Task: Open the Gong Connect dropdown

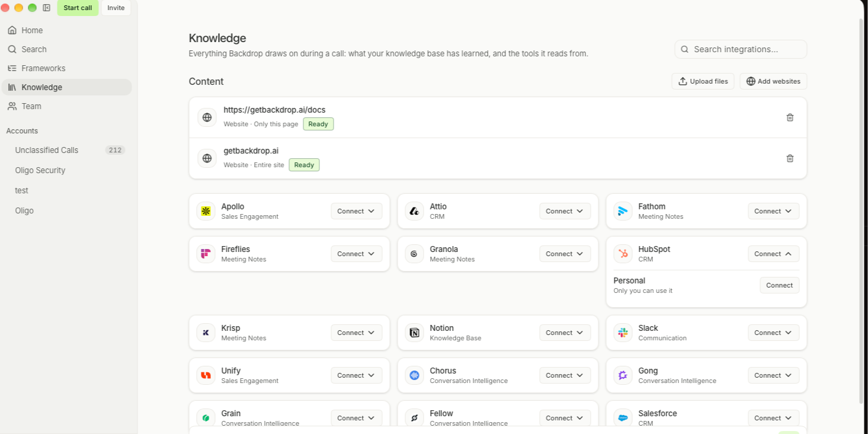Action: pos(773,375)
